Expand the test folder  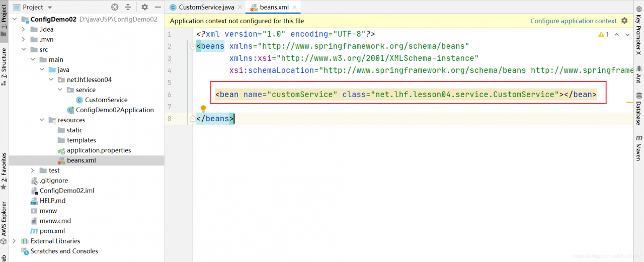click(x=32, y=170)
